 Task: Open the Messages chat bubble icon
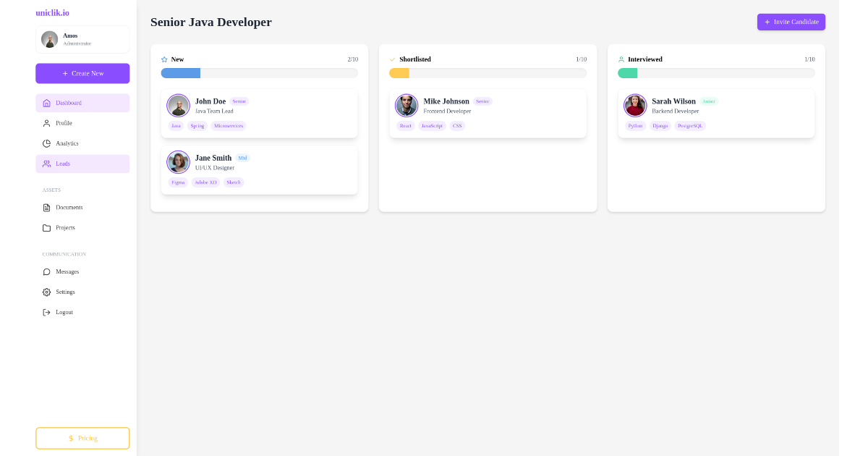point(46,271)
